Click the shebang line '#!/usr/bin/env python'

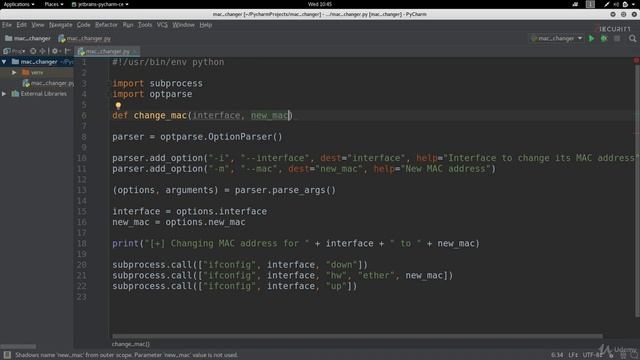[168, 62]
